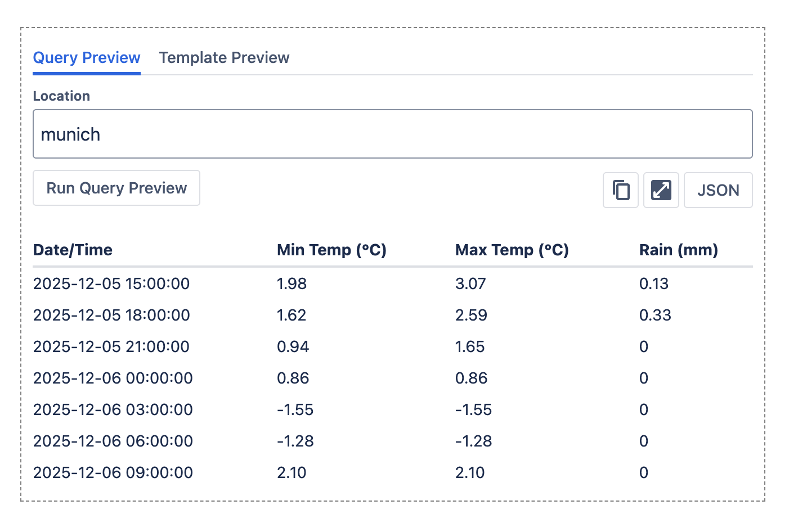789x532 pixels.
Task: Click inside the Location input field
Action: point(393,134)
